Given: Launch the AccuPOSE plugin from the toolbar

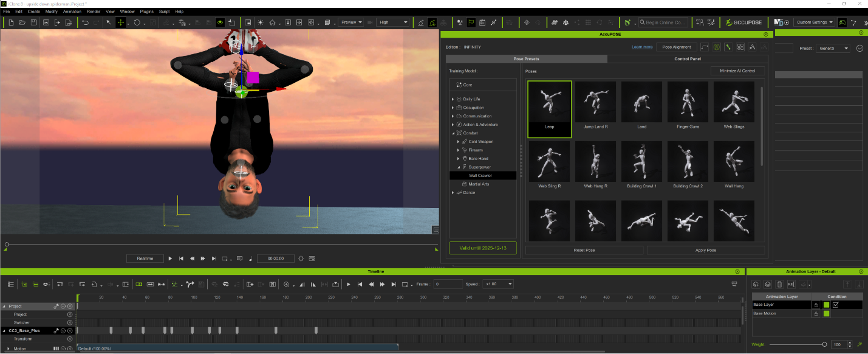Looking at the screenshot, I should [x=743, y=23].
